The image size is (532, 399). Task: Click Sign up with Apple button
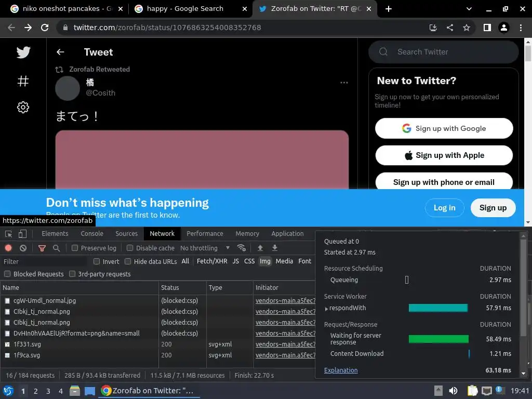444,155
